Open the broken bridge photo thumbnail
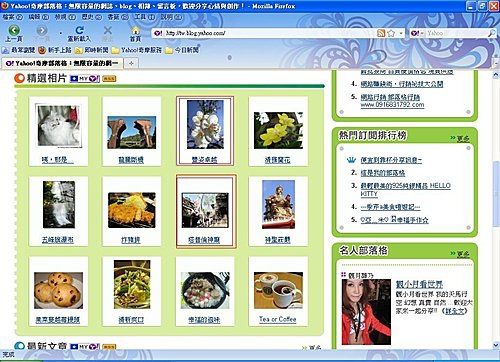 pos(131,132)
